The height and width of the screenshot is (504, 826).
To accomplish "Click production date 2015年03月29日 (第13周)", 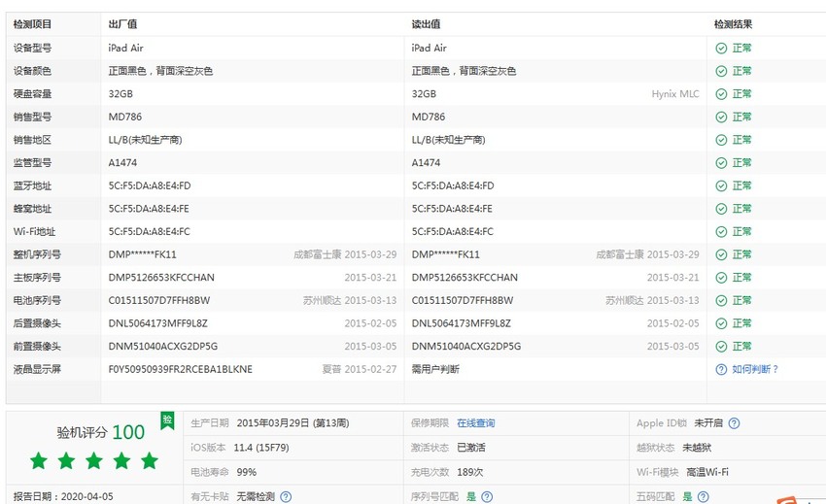I will (293, 423).
